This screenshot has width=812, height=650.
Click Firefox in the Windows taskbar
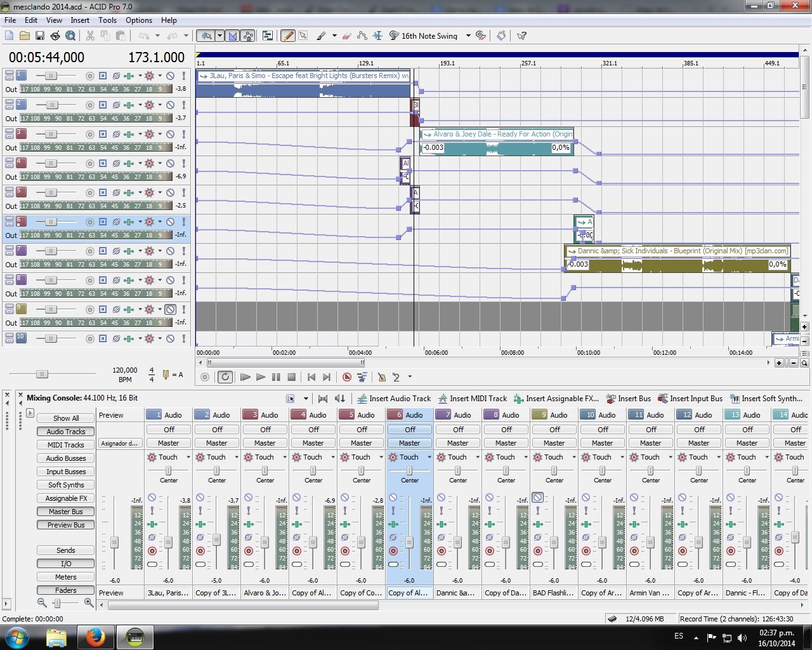95,636
